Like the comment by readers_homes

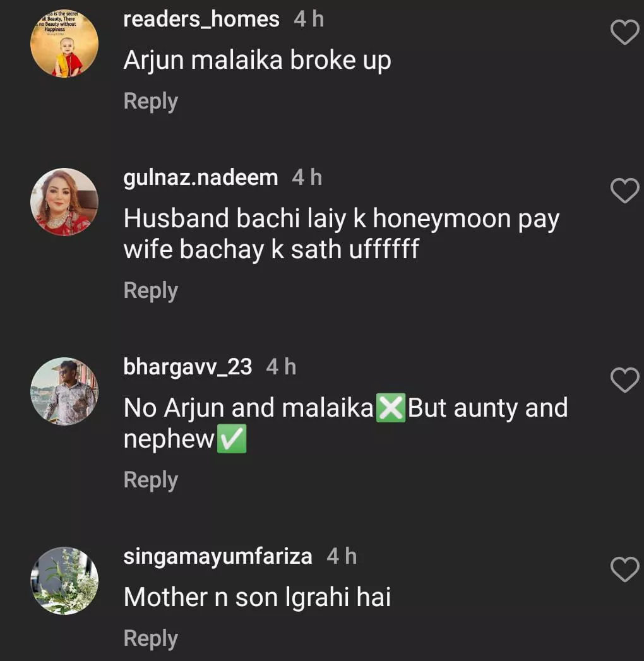pos(625,32)
